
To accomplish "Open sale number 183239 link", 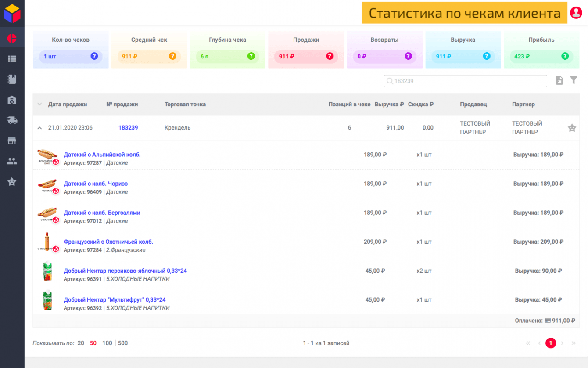I will [x=128, y=128].
